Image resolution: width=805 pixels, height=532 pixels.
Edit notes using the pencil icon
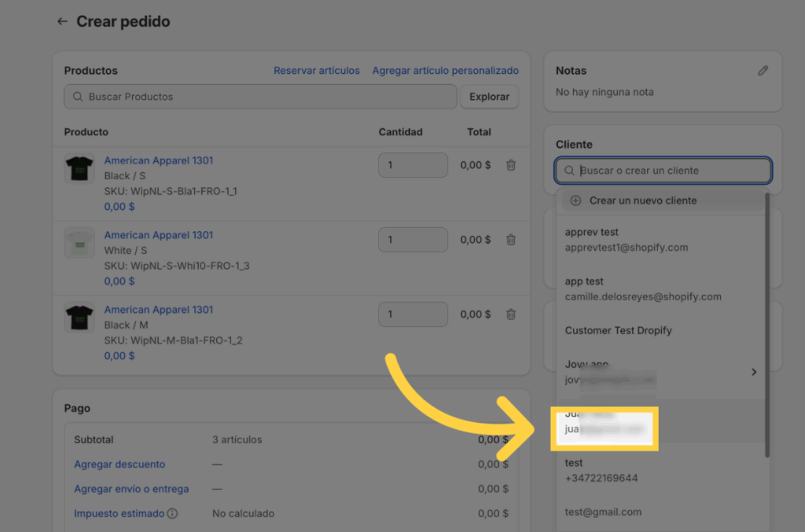(763, 71)
